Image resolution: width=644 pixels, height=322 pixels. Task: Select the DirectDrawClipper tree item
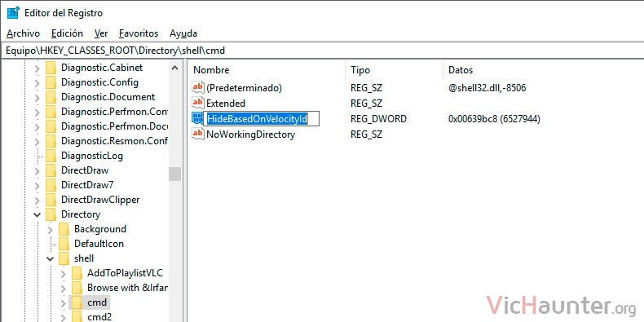pyautogui.click(x=100, y=200)
